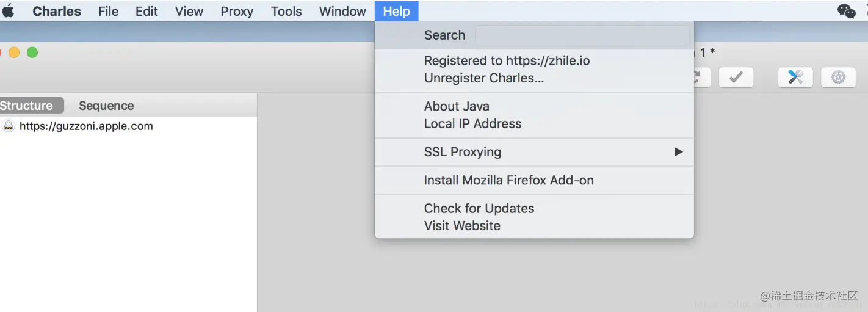Click the checkmark validate toolbar button

click(x=736, y=77)
